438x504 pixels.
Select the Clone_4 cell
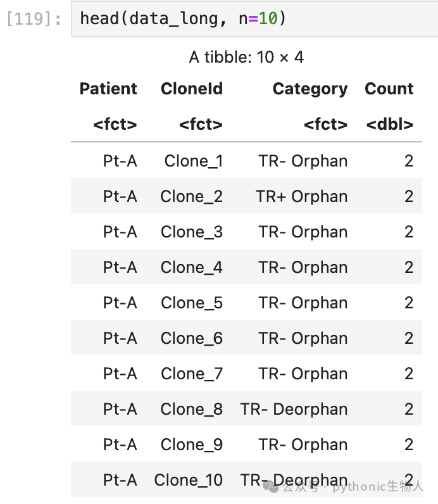tap(192, 267)
